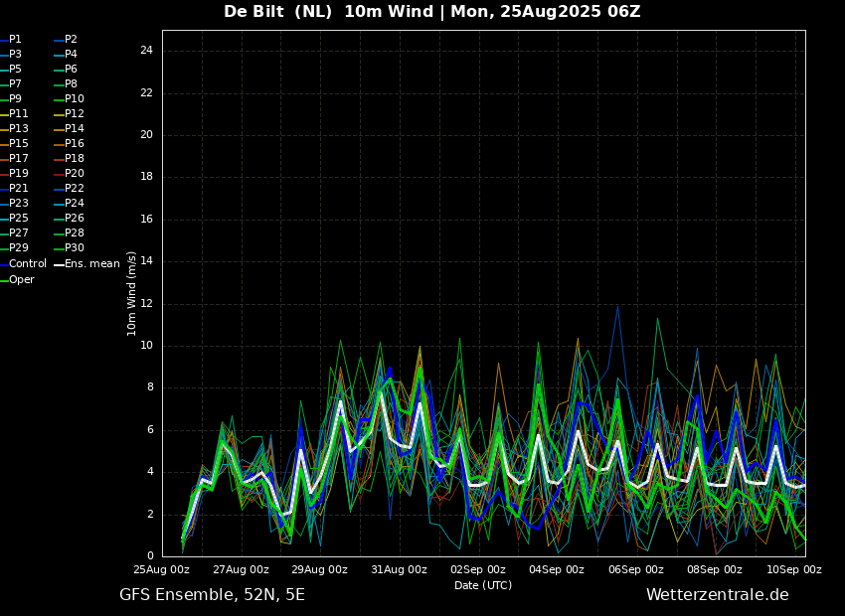This screenshot has height=616, width=845.
Task: Select the Control legend line swatch
Action: (x=4, y=264)
